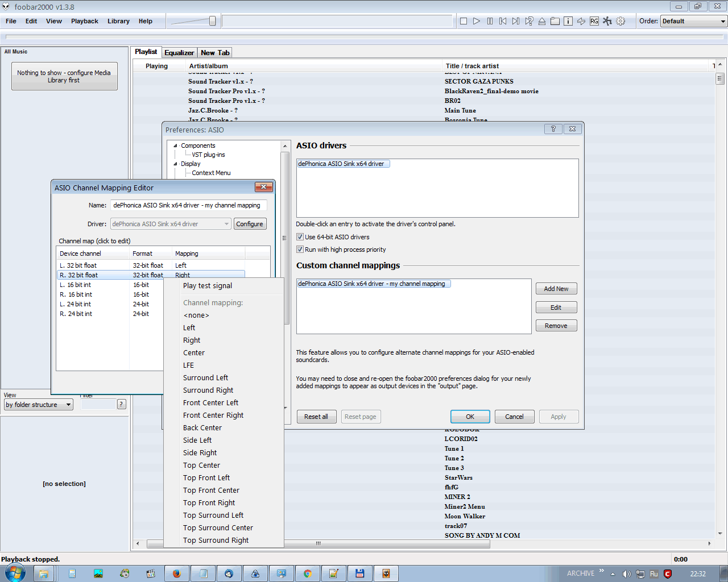Image resolution: width=728 pixels, height=582 pixels.
Task: Choose <none> channel mapping
Action: pyautogui.click(x=224, y=315)
